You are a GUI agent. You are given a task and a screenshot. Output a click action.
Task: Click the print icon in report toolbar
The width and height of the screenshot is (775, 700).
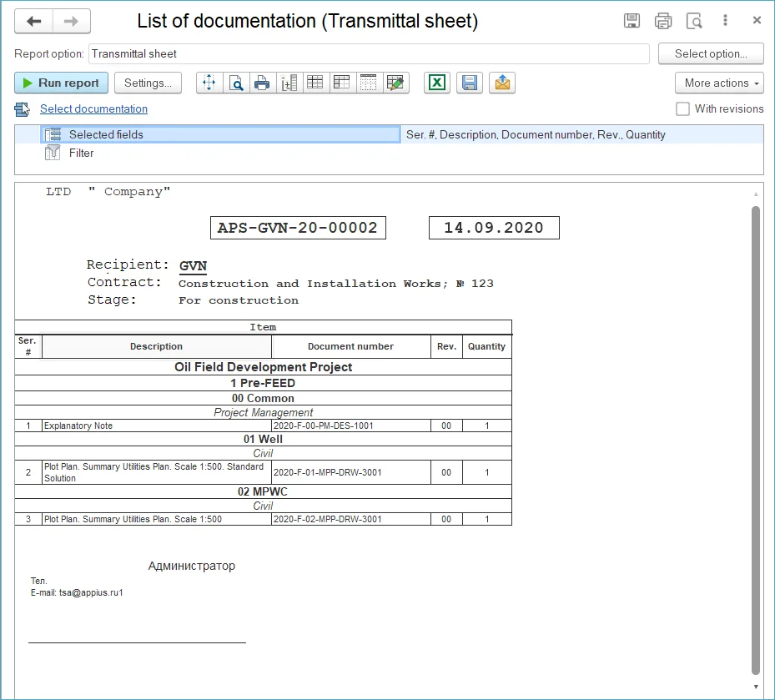262,83
